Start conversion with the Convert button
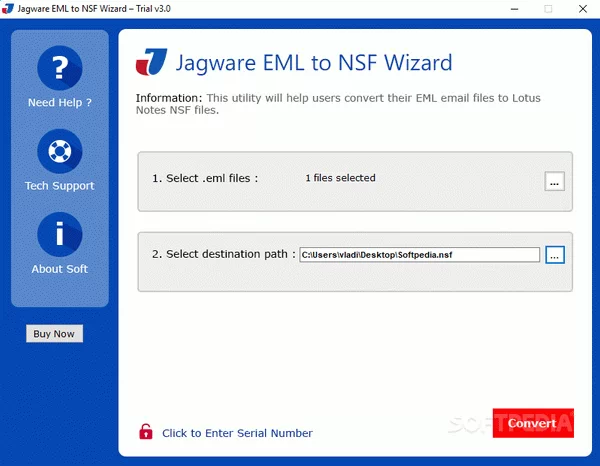The height and width of the screenshot is (466, 600). (x=533, y=423)
